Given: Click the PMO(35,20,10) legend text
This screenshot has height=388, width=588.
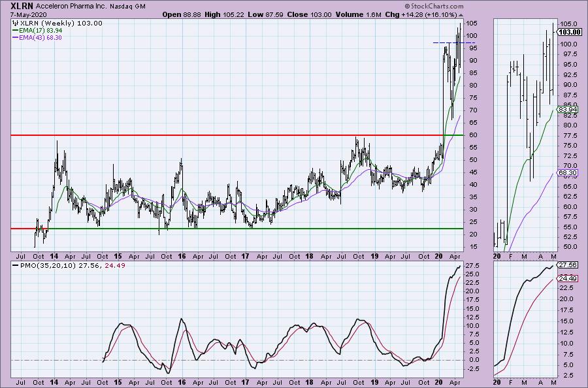Looking at the screenshot, I should point(48,265).
